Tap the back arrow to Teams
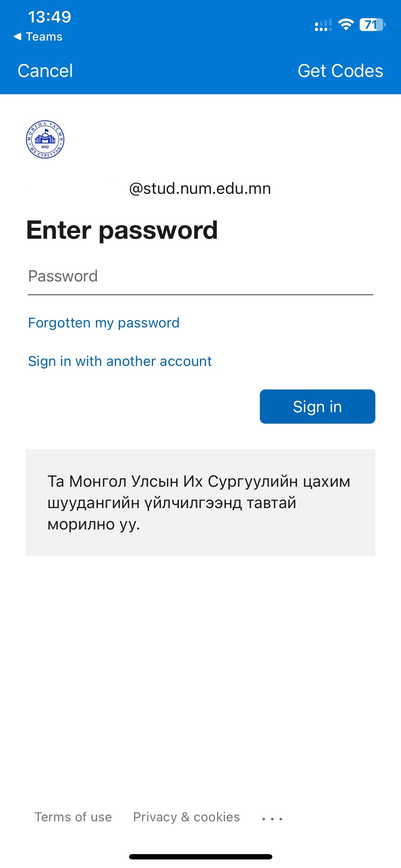401x868 pixels. (x=17, y=36)
